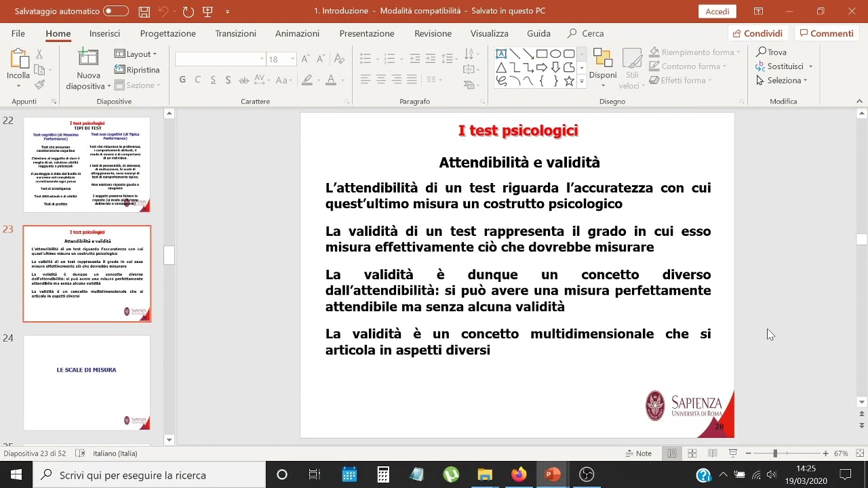
Task: Click the Condividi share button
Action: [x=757, y=33]
